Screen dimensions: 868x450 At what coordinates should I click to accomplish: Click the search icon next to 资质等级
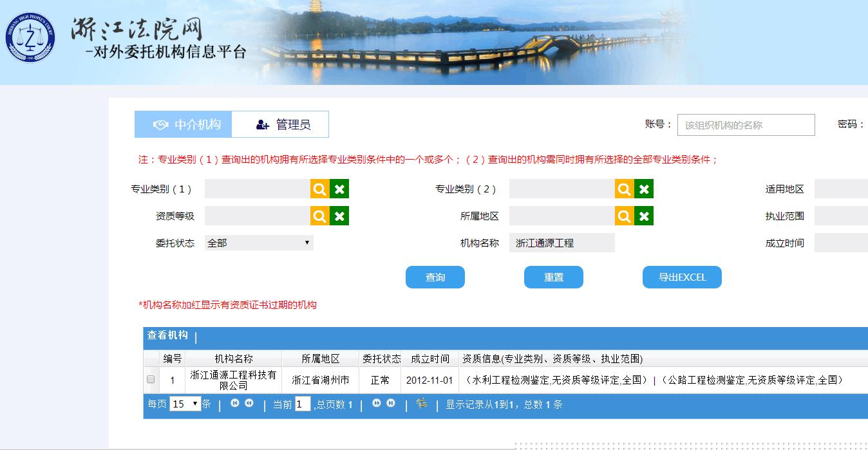320,216
